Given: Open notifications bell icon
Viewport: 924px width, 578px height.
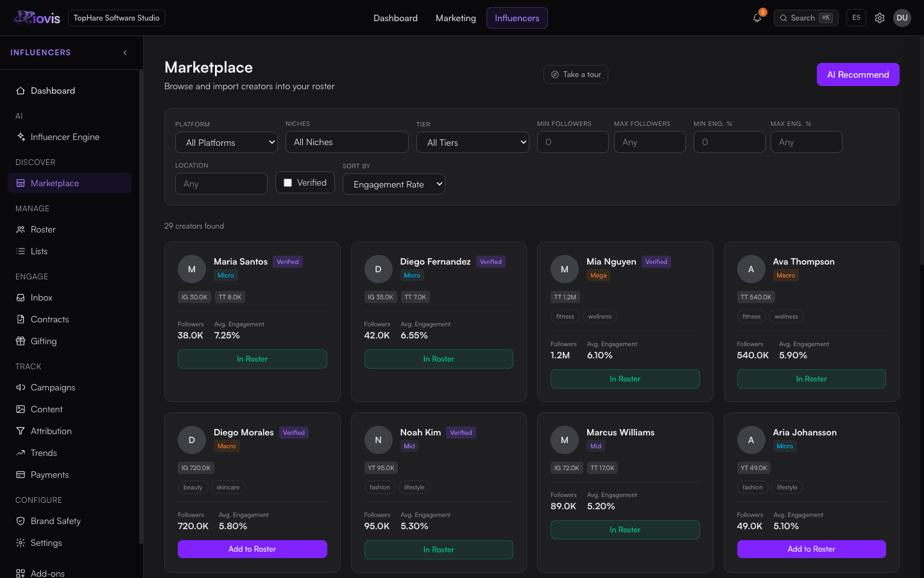Looking at the screenshot, I should click(757, 18).
